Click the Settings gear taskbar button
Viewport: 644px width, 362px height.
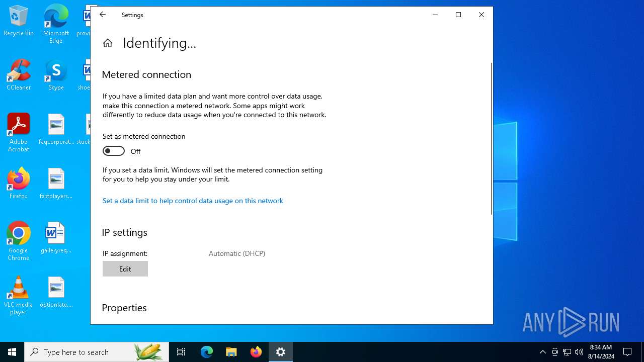[281, 352]
